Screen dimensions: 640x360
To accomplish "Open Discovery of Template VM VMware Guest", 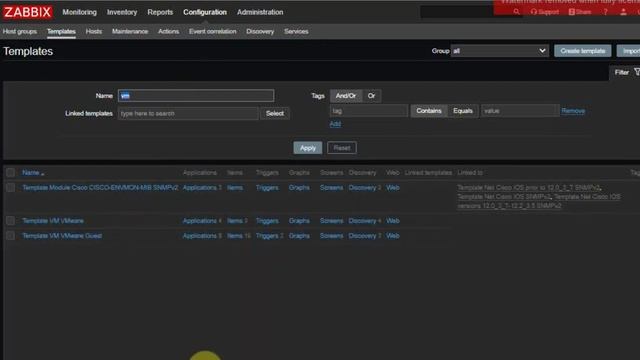I will (362, 236).
